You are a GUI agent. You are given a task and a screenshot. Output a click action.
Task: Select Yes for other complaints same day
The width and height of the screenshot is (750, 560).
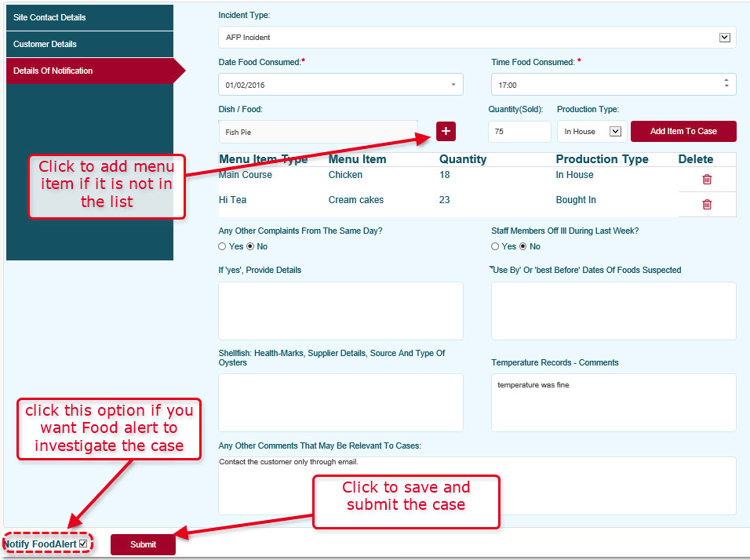223,246
